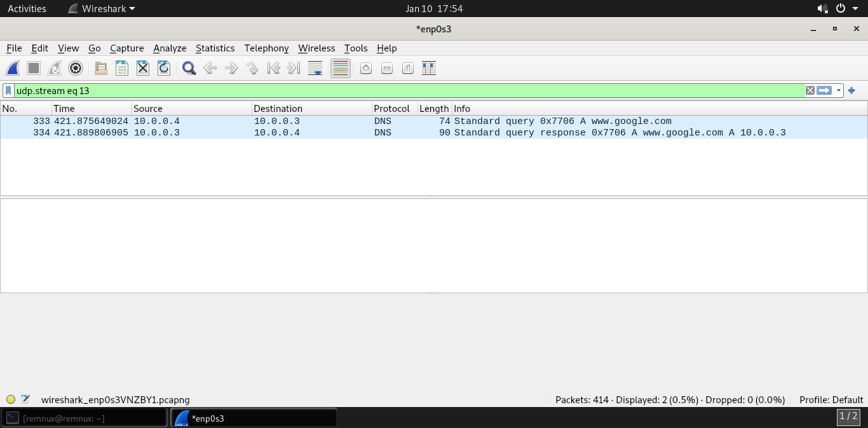Open capture options via the gear icon
The width and height of the screenshot is (868, 428).
[x=76, y=68]
